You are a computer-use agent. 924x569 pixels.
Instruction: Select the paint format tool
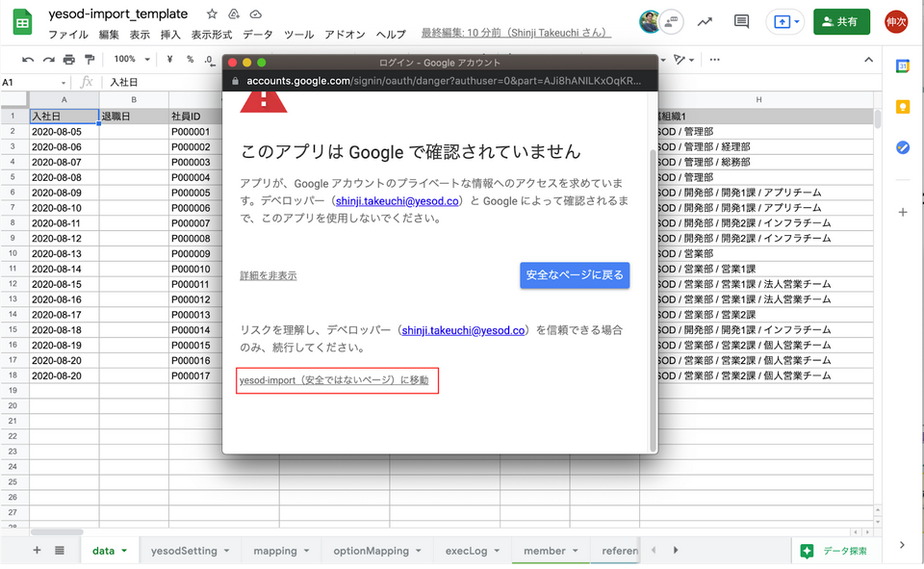click(90, 60)
